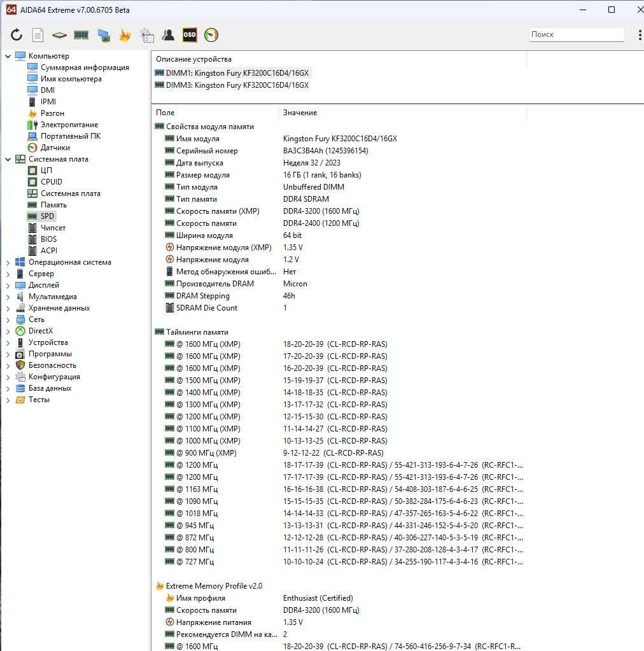Expand the DirectX tree node
Viewport: 644px width, 651px height.
[x=8, y=331]
